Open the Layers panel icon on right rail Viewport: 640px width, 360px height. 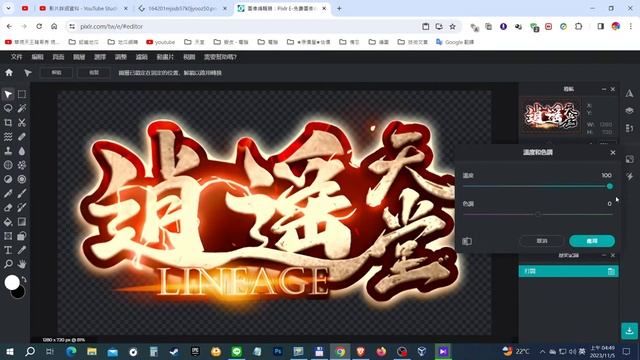pos(630,111)
